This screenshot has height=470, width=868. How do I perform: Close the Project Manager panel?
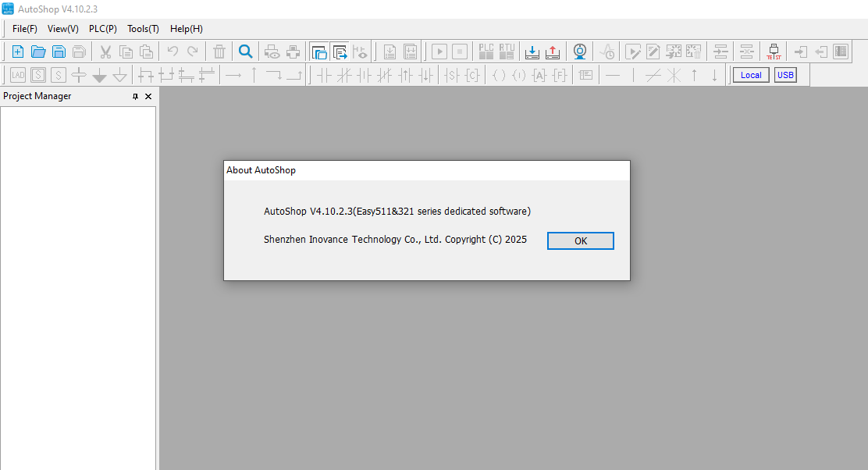(x=148, y=96)
